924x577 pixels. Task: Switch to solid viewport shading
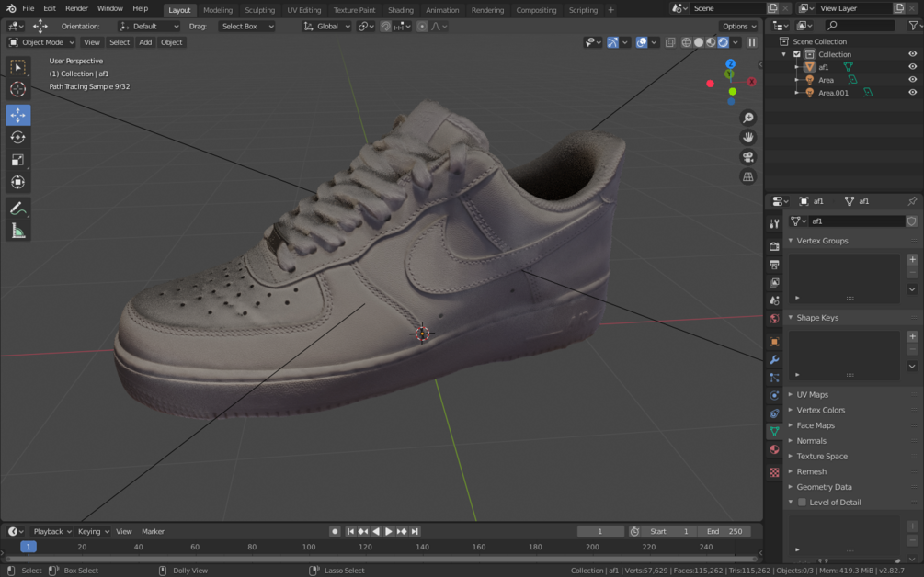699,42
